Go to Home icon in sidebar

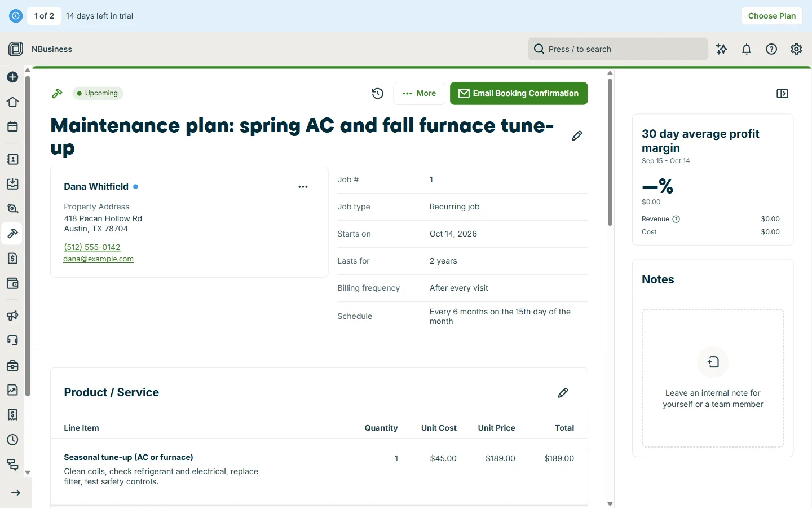(x=12, y=102)
